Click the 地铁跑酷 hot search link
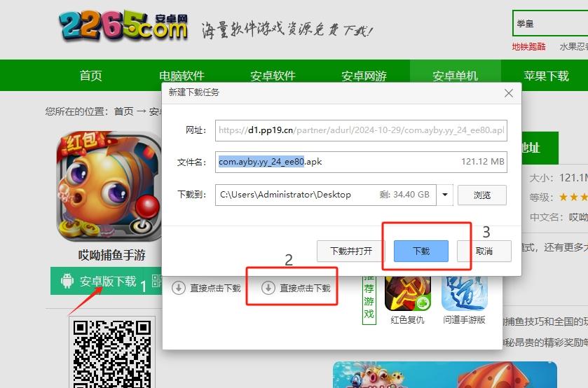588x388 pixels. pyautogui.click(x=528, y=47)
